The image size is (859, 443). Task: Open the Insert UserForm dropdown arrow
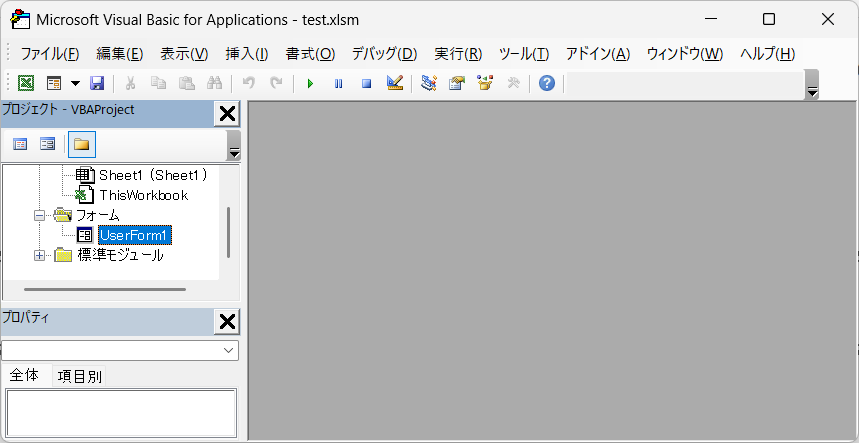click(76, 83)
